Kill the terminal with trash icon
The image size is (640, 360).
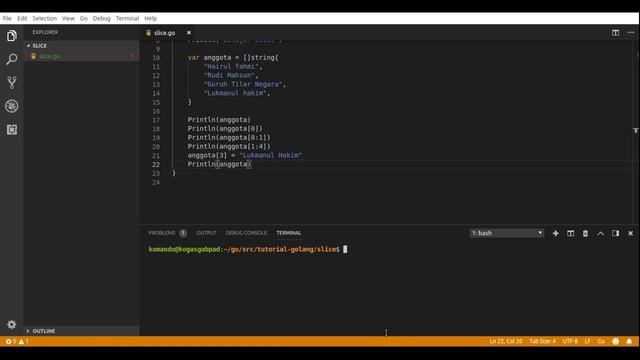click(x=585, y=233)
